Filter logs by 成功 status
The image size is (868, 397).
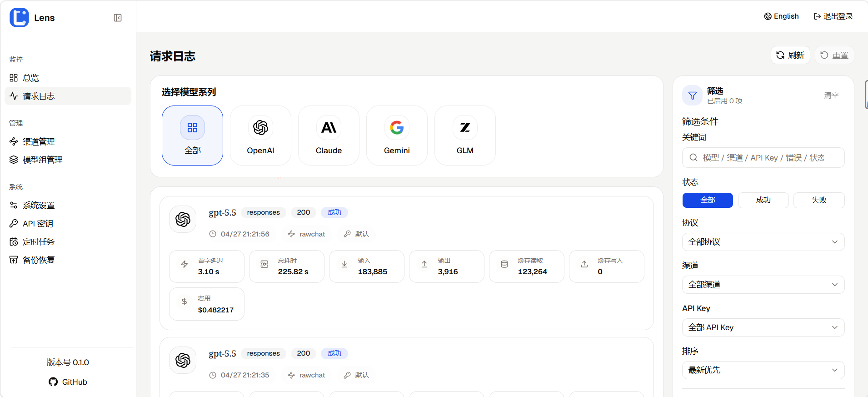point(763,200)
